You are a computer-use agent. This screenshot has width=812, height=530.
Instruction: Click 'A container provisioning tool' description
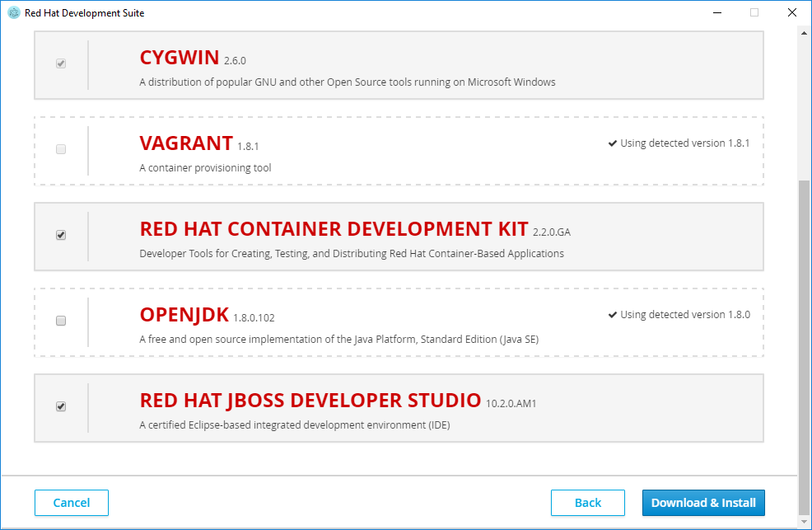click(205, 168)
